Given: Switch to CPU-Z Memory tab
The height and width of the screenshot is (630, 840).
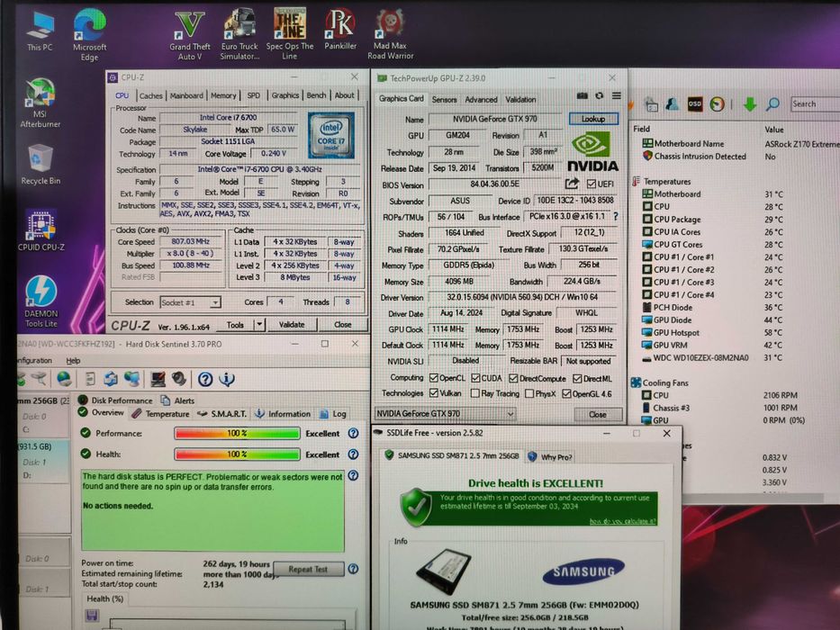Looking at the screenshot, I should (223, 95).
